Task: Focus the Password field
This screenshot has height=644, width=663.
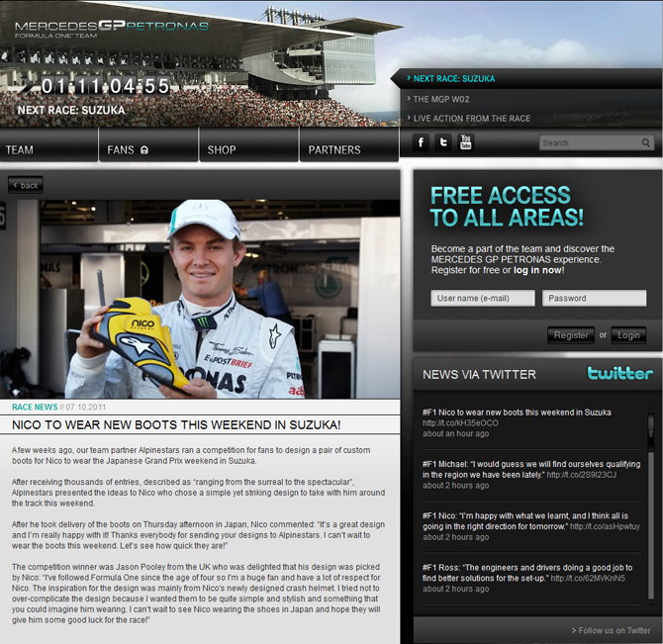Action: pos(594,298)
